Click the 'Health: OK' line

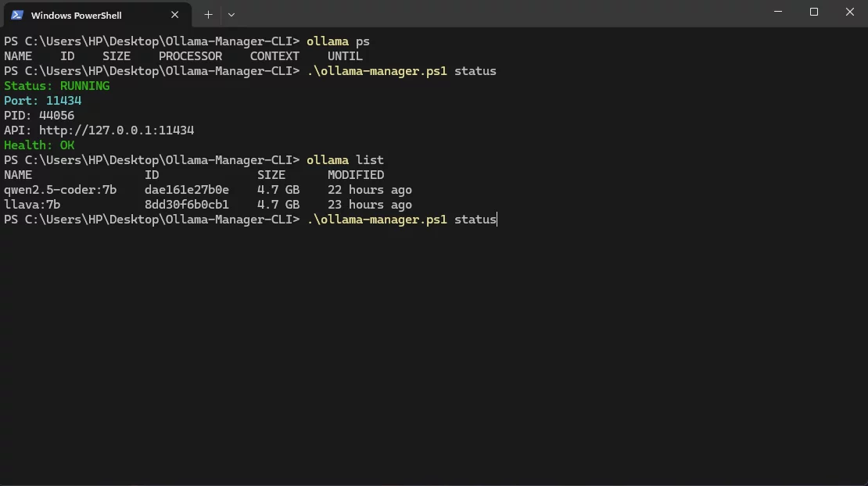39,145
